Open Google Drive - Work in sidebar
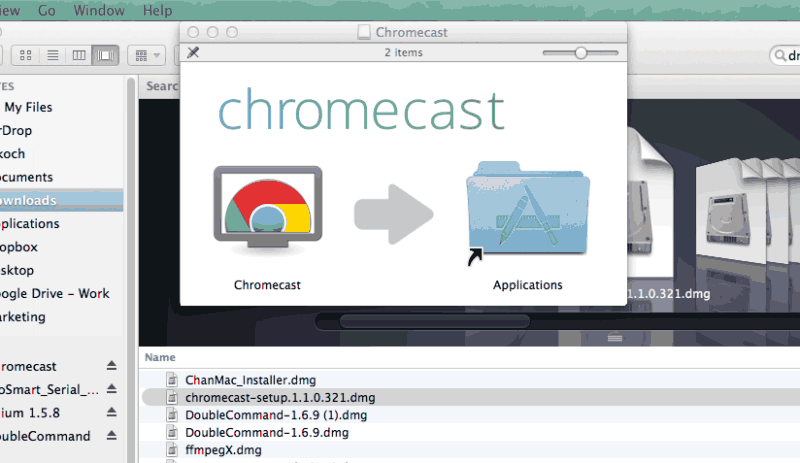The height and width of the screenshot is (463, 800). coord(55,294)
